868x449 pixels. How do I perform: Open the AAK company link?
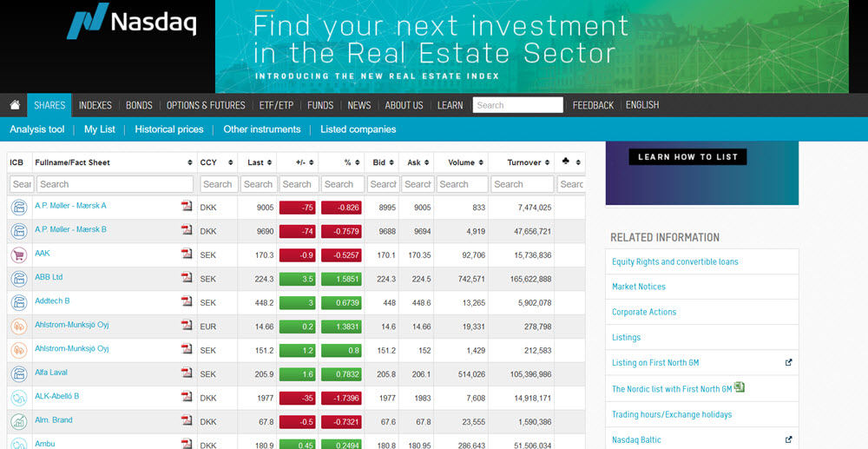coord(42,253)
